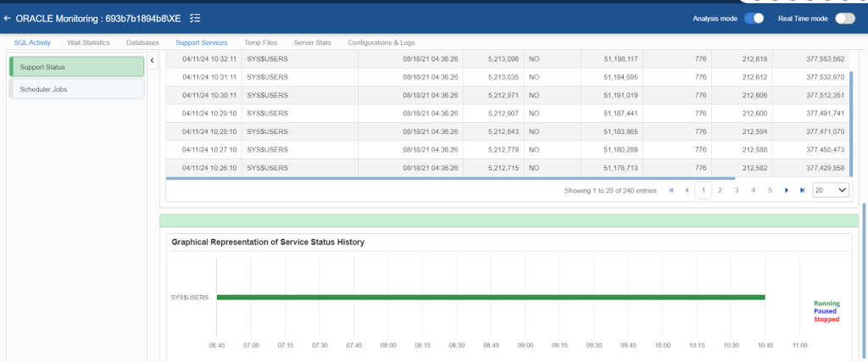868x362 pixels.
Task: Enable Real Time mode switch
Action: [x=844, y=18]
